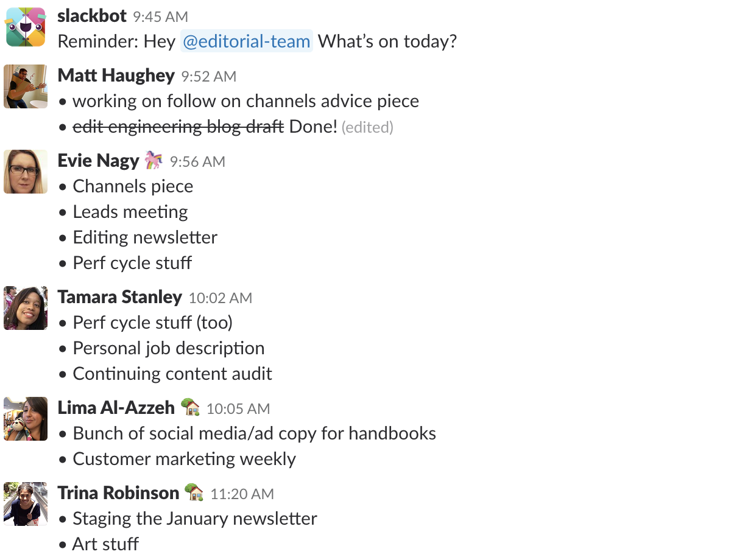Viewport: 731px width, 560px height.
Task: Click the 11:20 AM message timestamp
Action: pyautogui.click(x=242, y=494)
